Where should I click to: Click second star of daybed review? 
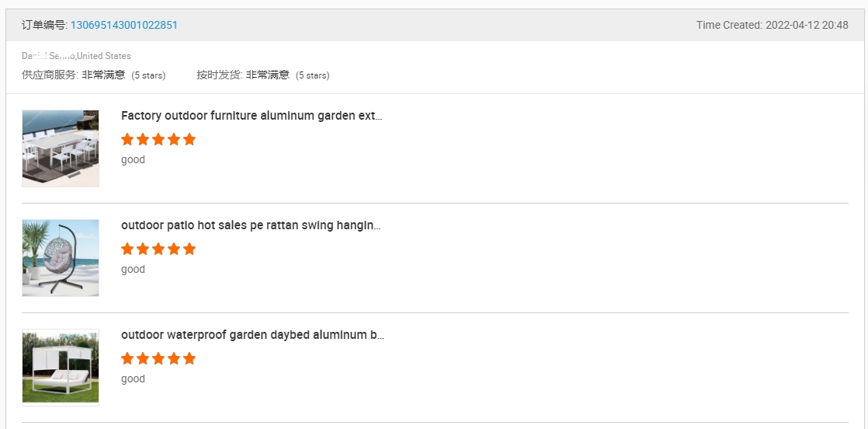point(143,358)
